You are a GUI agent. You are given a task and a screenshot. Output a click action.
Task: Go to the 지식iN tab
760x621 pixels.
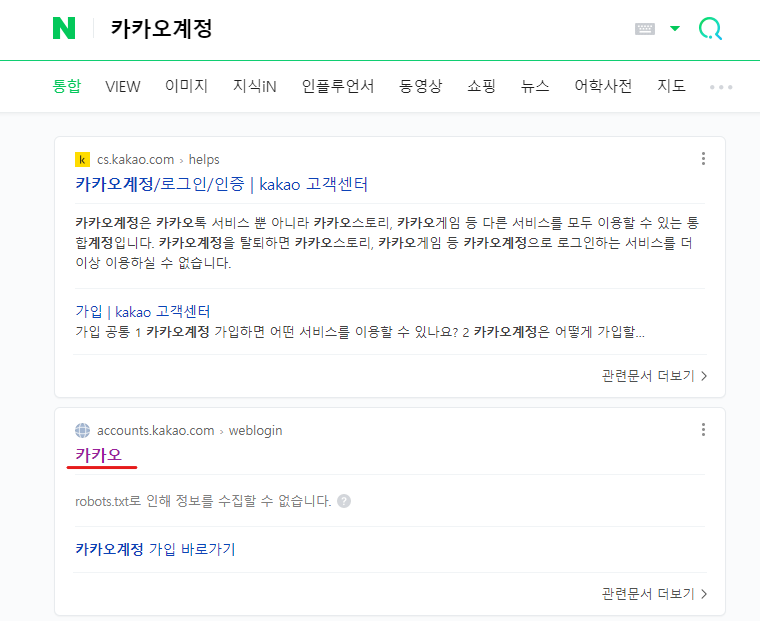(x=254, y=86)
